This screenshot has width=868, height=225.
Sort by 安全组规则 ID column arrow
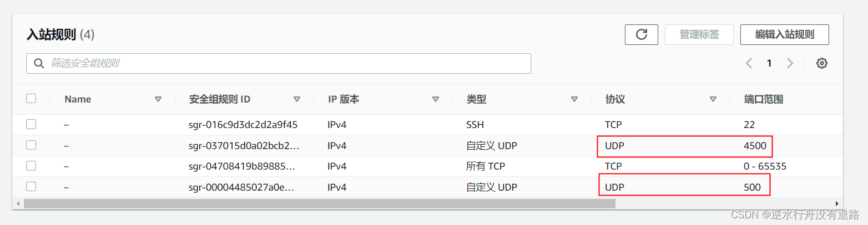click(x=296, y=99)
